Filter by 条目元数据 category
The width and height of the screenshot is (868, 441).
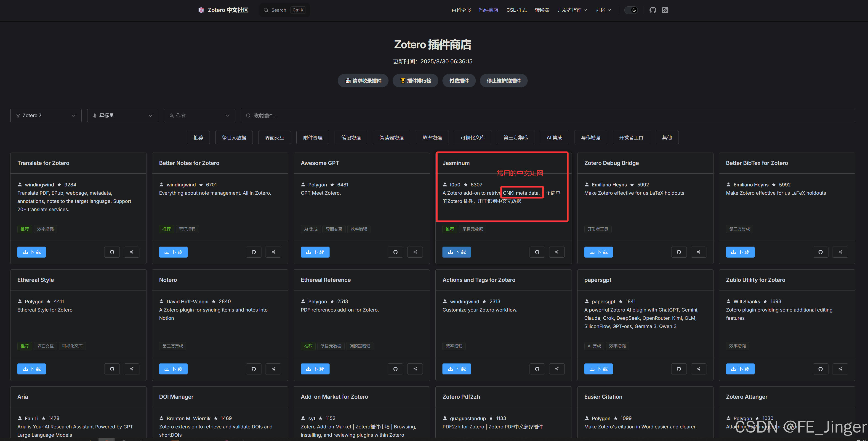[234, 137]
